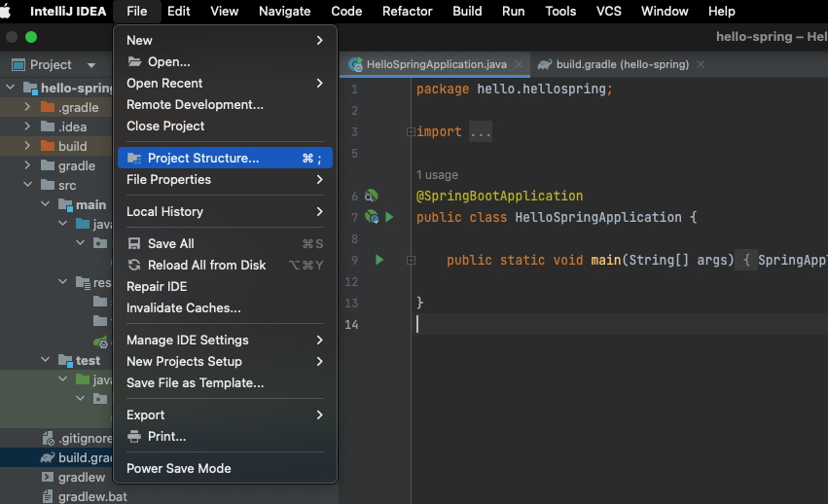Collapse the test folder

tap(46, 360)
